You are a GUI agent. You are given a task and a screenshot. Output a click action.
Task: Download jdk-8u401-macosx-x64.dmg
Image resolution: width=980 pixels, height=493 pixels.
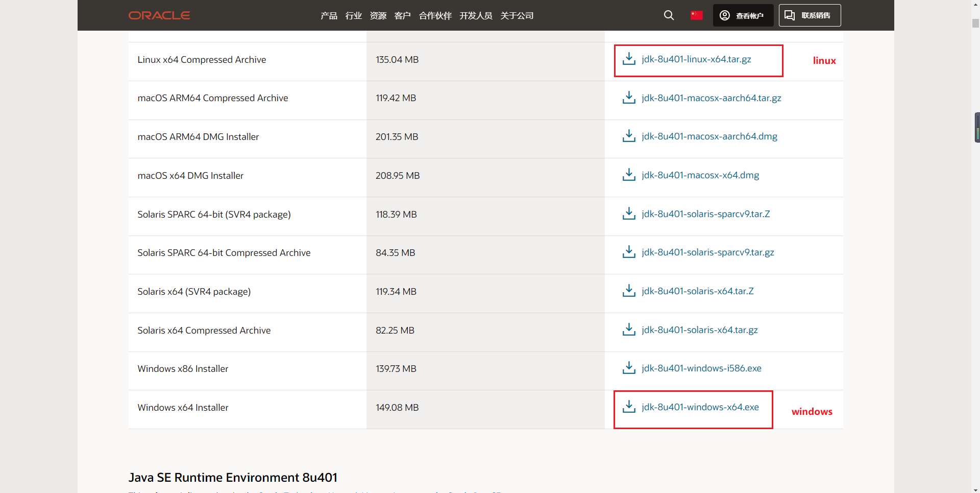point(700,175)
